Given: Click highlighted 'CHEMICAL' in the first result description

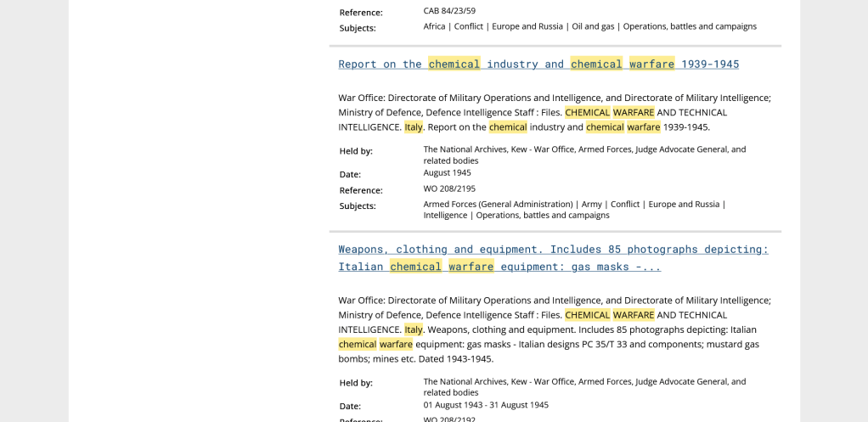Looking at the screenshot, I should (587, 112).
